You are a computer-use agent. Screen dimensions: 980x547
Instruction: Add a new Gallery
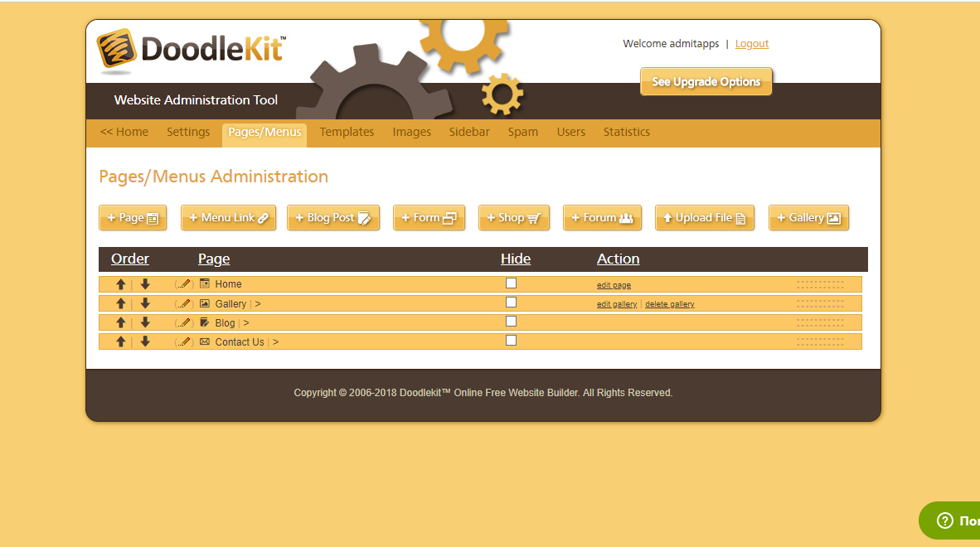[808, 218]
